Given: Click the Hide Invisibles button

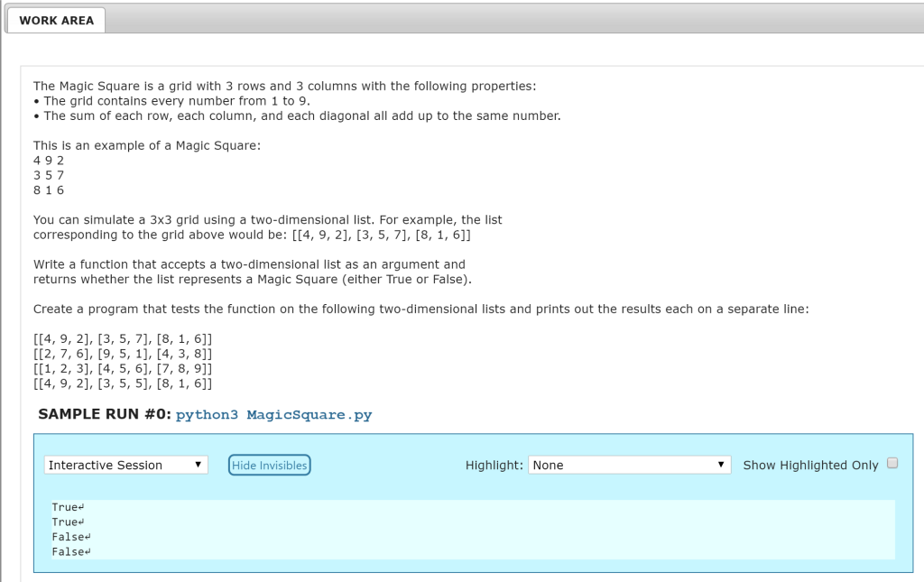Looking at the screenshot, I should click(x=268, y=465).
